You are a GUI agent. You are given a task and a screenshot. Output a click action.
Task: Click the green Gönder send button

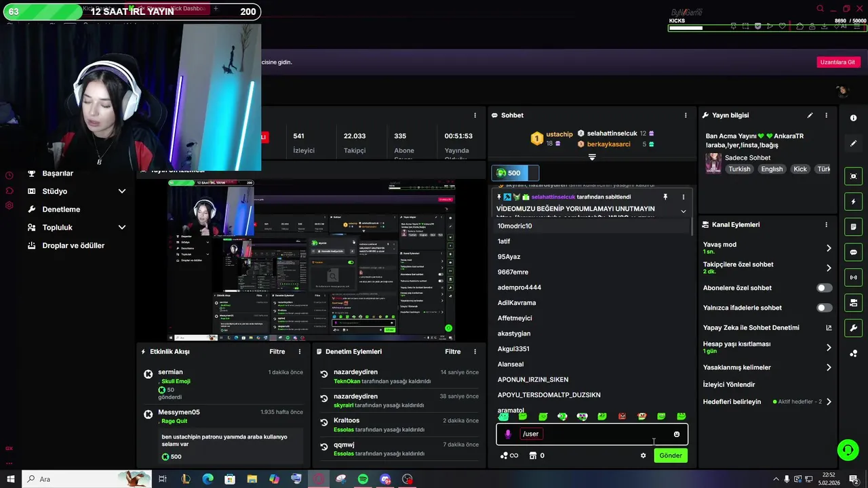tap(671, 455)
